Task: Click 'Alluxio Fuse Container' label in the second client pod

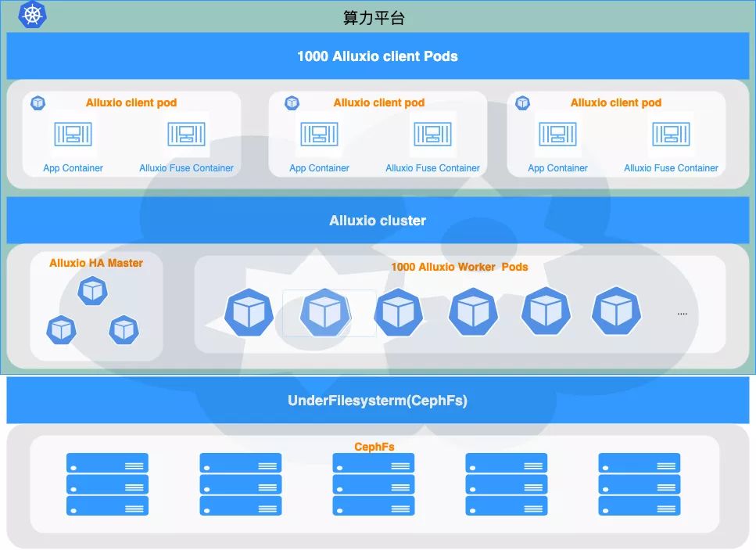Action: [432, 168]
